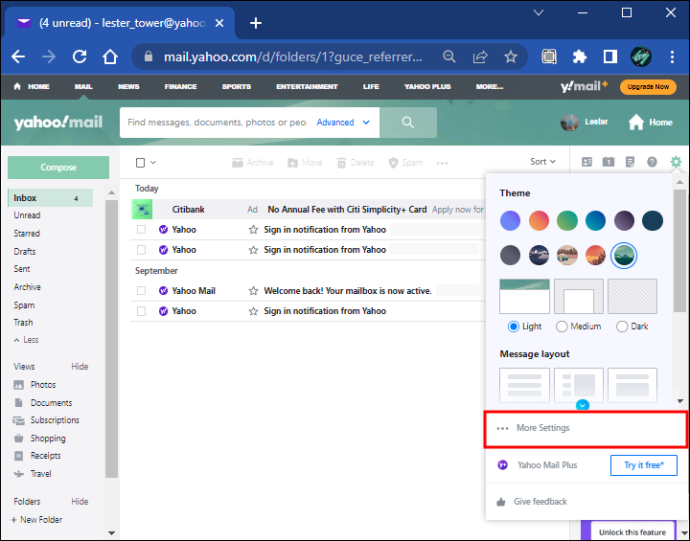This screenshot has height=541, width=690.
Task: Open the settings gear icon
Action: pos(675,162)
